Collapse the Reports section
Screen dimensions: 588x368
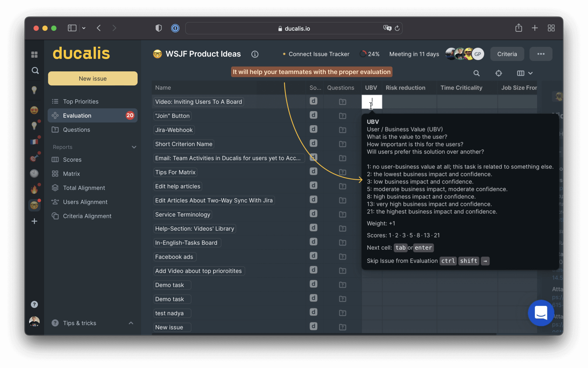134,147
